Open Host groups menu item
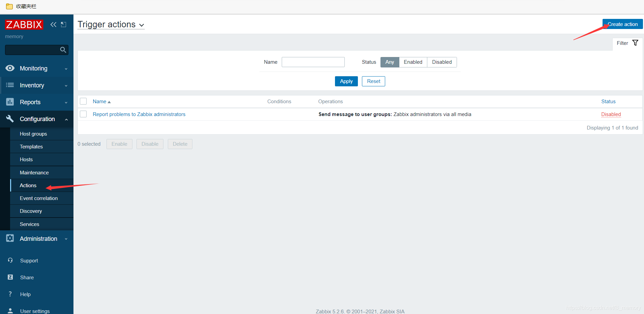The height and width of the screenshot is (314, 644). [x=42, y=134]
